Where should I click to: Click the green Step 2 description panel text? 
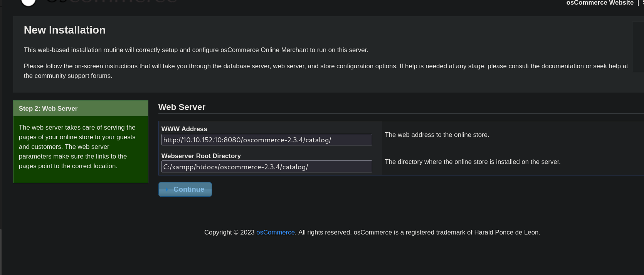(x=77, y=147)
